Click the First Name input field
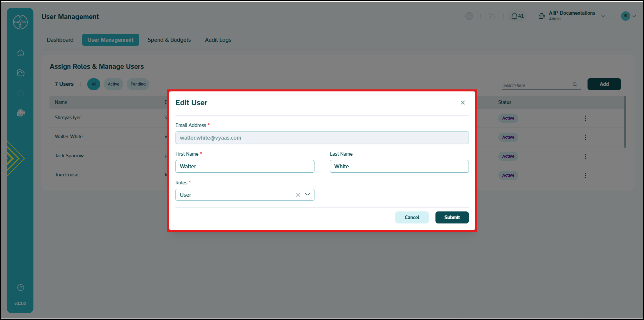Viewport: 644px width, 320px height. tap(245, 166)
